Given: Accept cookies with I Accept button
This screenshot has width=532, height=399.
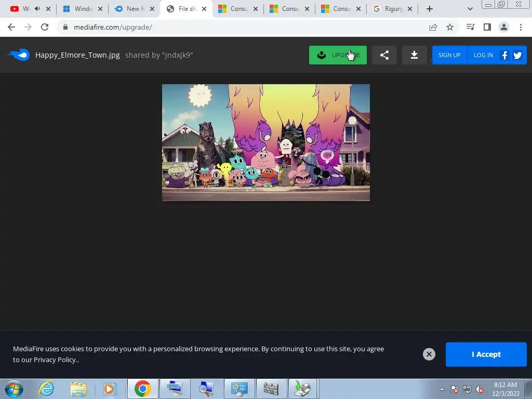Looking at the screenshot, I should 486,354.
